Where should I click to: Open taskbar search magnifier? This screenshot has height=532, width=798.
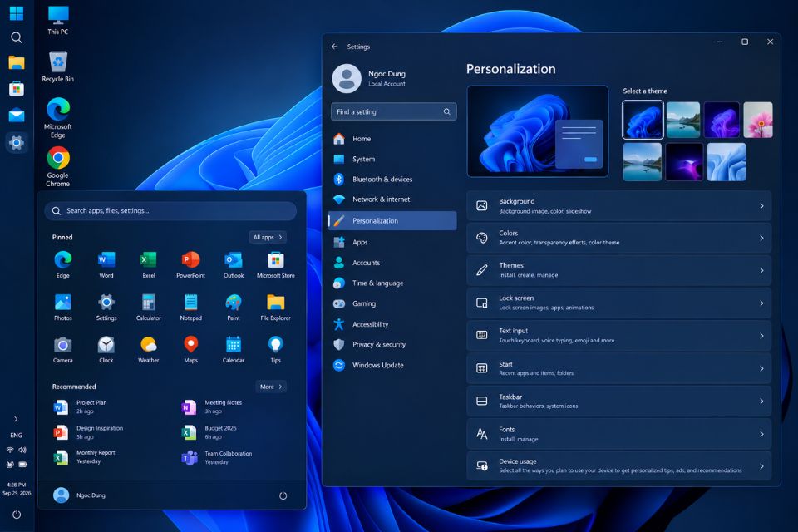click(17, 37)
